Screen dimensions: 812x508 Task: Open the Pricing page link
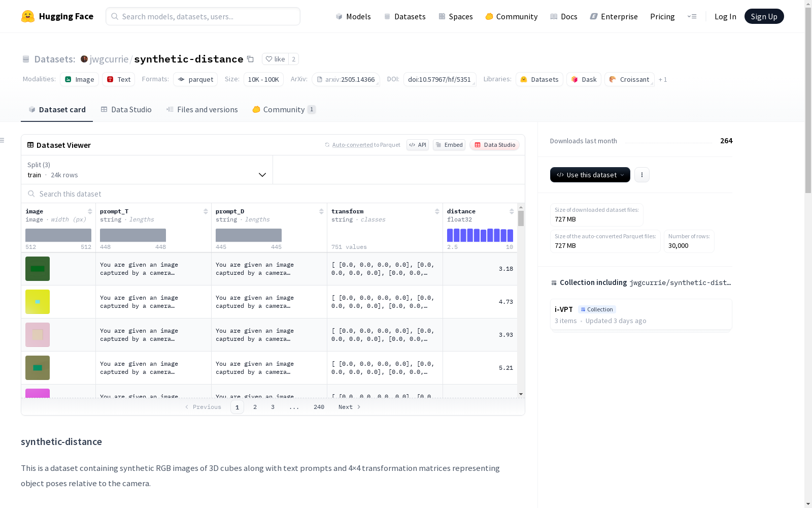662,16
